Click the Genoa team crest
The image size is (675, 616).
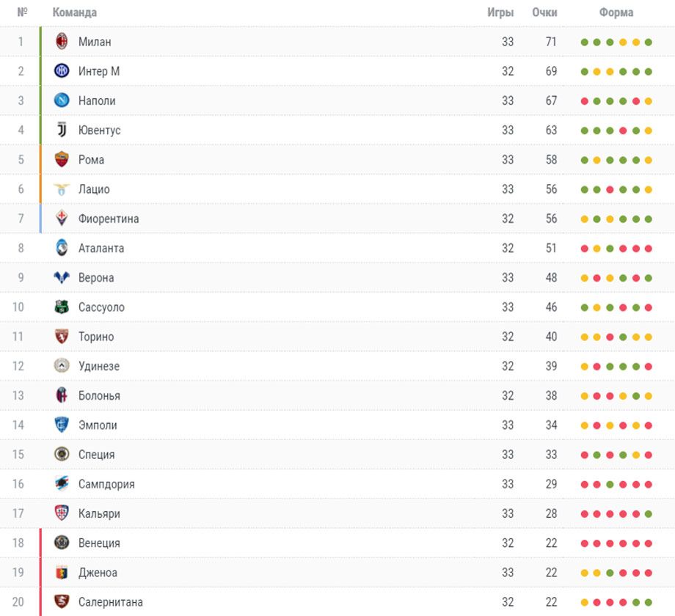[62, 572]
